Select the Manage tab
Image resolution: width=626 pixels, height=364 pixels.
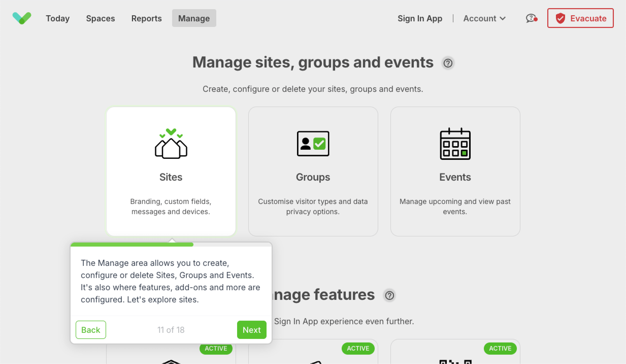click(x=194, y=18)
